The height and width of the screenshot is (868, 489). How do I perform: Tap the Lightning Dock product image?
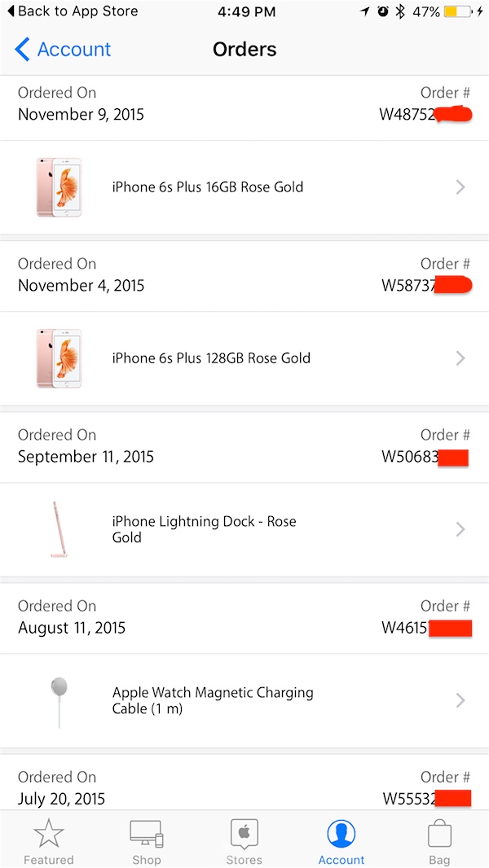pyautogui.click(x=59, y=529)
